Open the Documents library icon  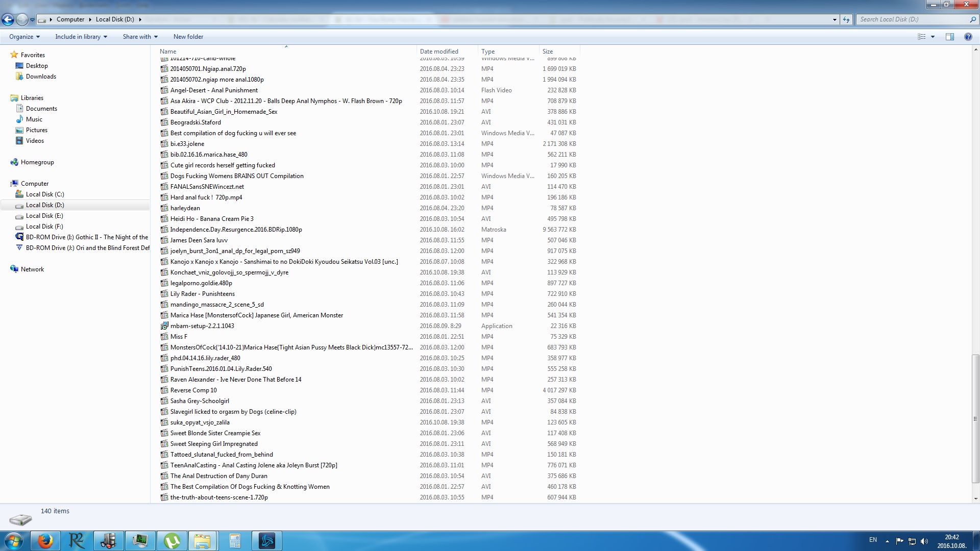pyautogui.click(x=19, y=109)
